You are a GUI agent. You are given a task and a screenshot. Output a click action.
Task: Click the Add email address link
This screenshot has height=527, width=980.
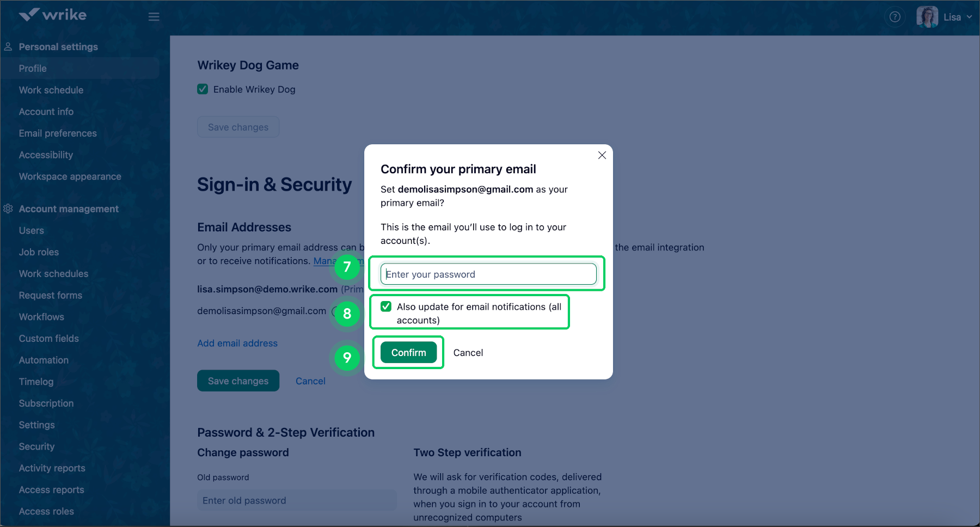tap(237, 343)
